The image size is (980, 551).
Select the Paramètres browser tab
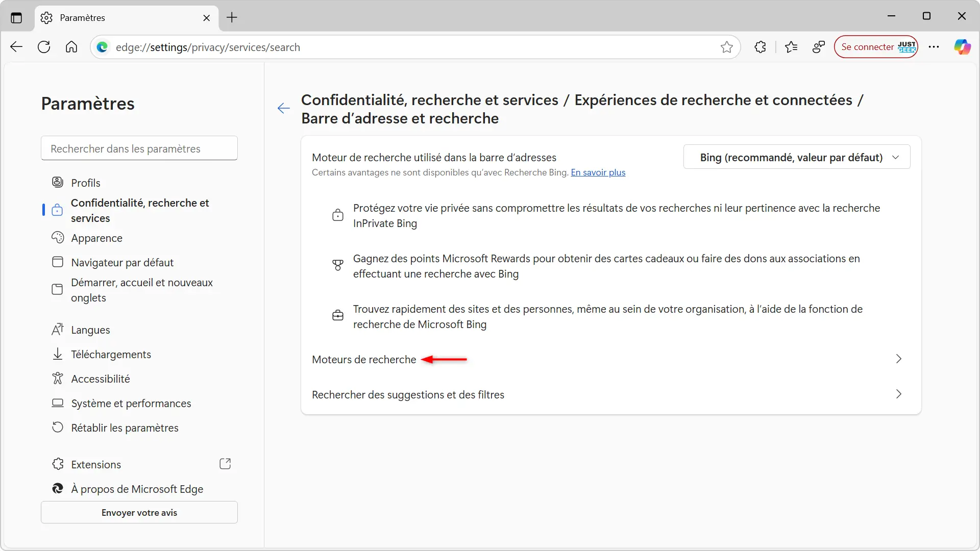pyautogui.click(x=127, y=18)
